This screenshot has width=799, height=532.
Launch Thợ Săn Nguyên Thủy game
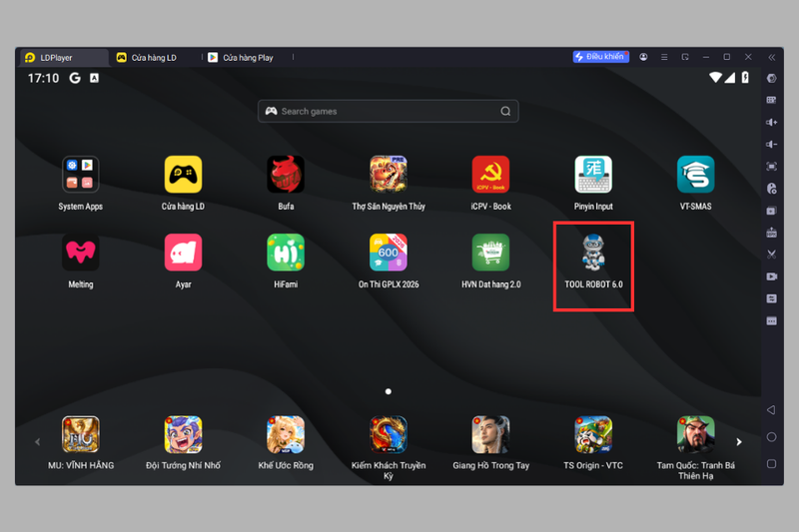(x=389, y=175)
